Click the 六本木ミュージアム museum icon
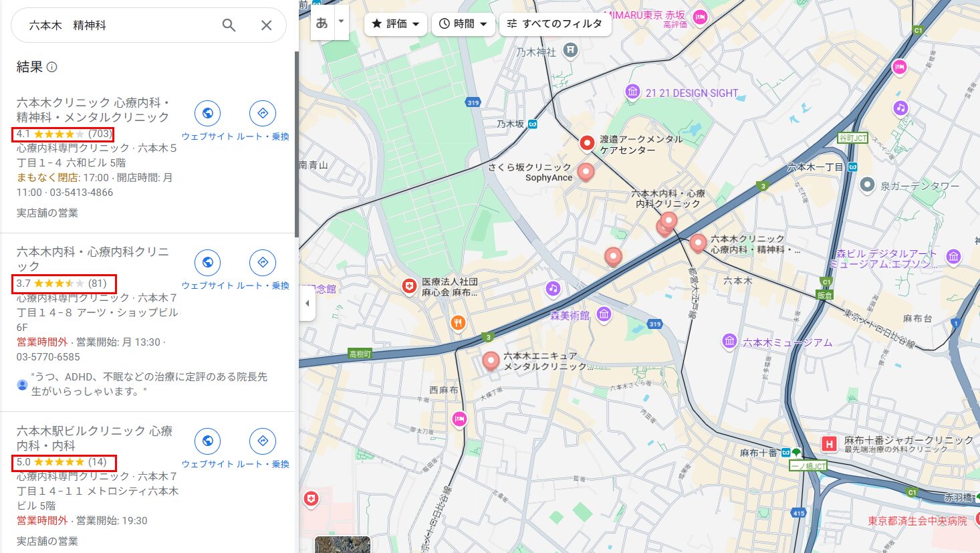980x553 pixels. (x=729, y=342)
